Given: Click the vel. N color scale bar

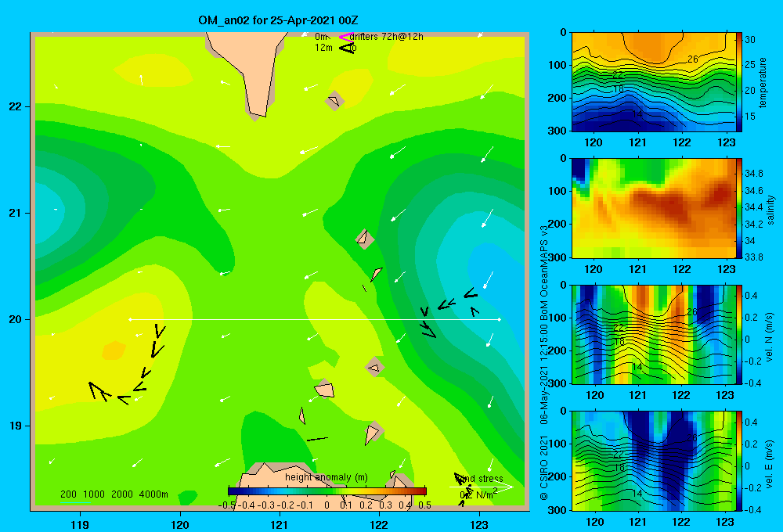Looking at the screenshot, I should point(738,334).
